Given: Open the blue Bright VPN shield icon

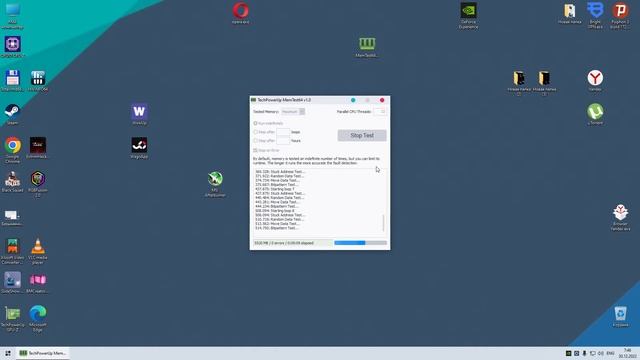Looking at the screenshot, I should 595,16.
